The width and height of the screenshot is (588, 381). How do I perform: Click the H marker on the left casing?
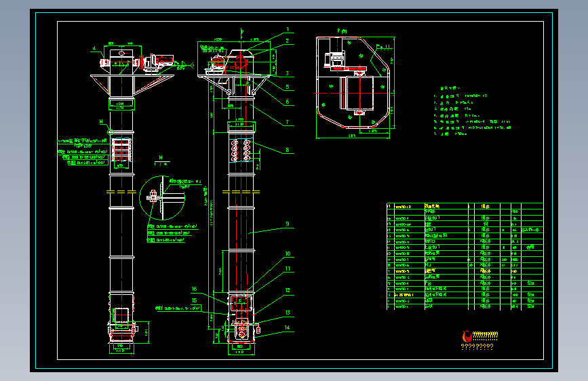pyautogui.click(x=101, y=121)
